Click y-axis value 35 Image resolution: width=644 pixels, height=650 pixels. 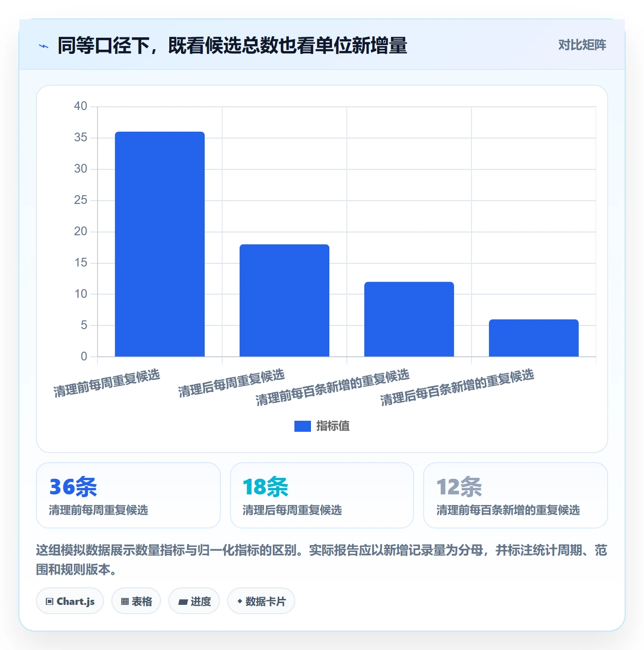(80, 138)
